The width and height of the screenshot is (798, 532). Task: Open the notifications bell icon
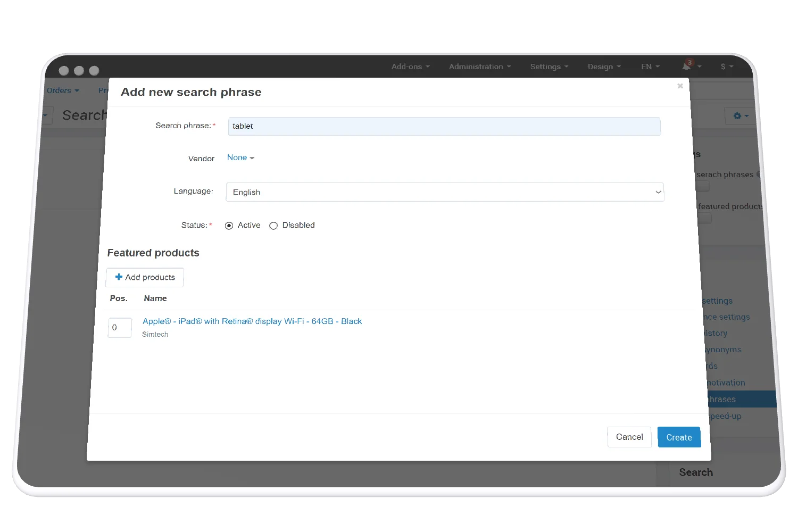(x=687, y=66)
